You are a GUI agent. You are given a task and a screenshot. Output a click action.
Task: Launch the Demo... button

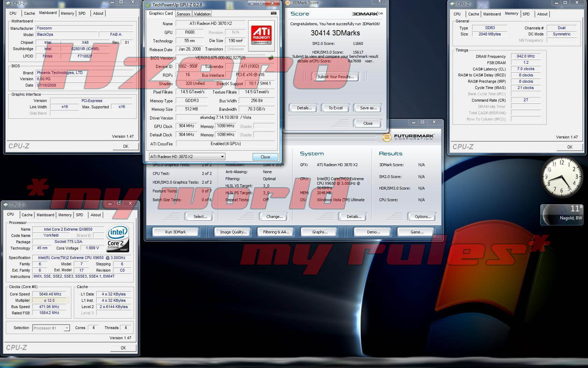coord(373,232)
